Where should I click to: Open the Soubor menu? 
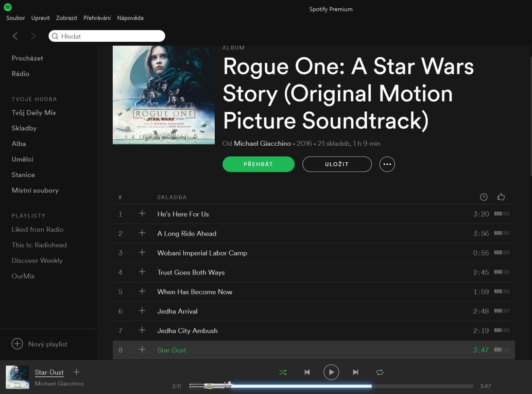point(16,18)
